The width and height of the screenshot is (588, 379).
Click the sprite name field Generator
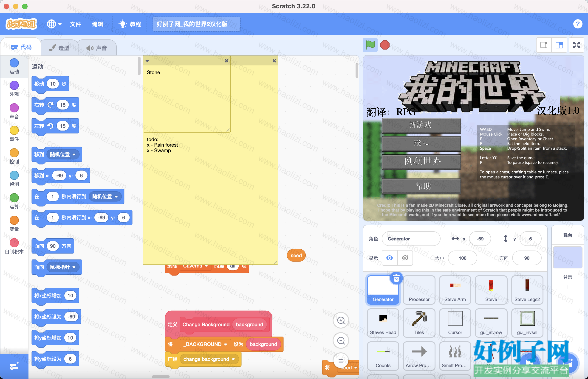tap(411, 239)
